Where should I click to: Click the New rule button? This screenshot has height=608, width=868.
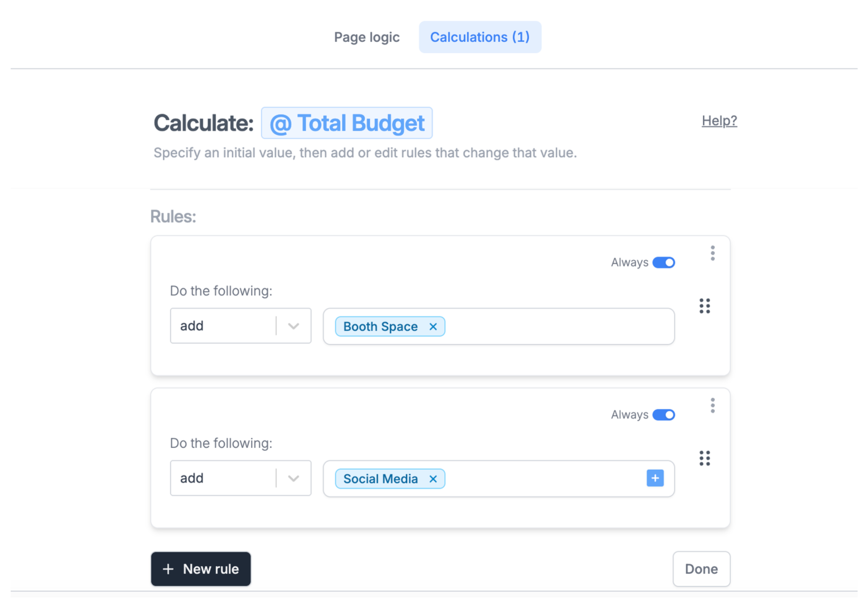coord(200,569)
